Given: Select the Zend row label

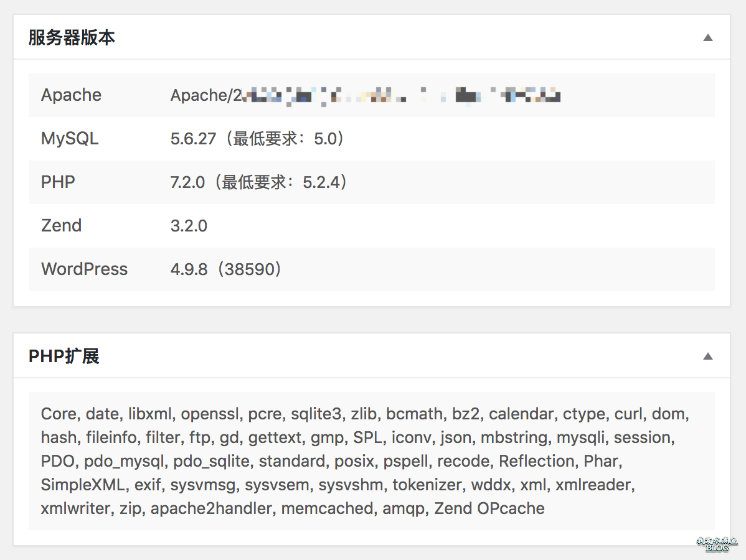Looking at the screenshot, I should (x=61, y=225).
